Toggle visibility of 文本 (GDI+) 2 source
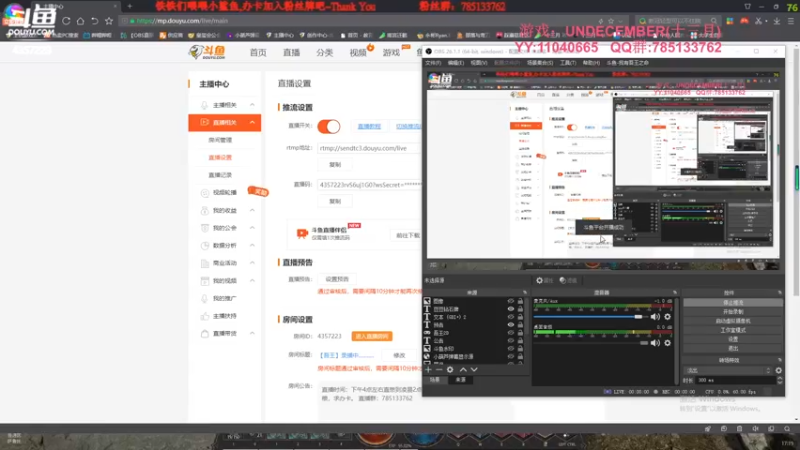This screenshot has height=450, width=800. (x=511, y=317)
